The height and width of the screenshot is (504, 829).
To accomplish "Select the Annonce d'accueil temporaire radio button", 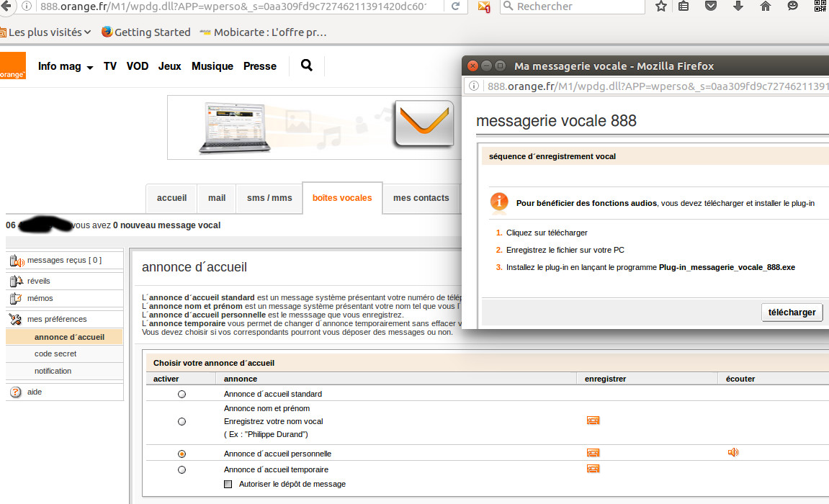I will (x=182, y=469).
